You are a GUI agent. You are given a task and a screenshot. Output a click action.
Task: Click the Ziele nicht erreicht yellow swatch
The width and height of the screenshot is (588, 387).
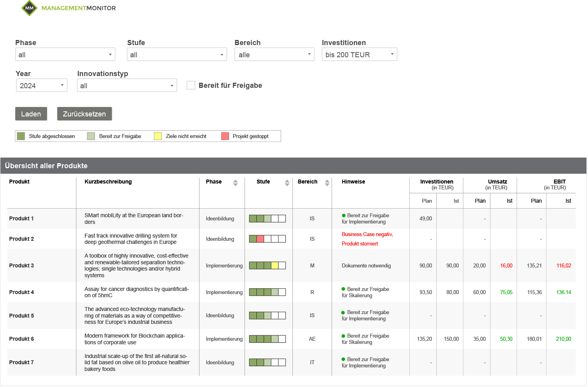pyautogui.click(x=158, y=136)
